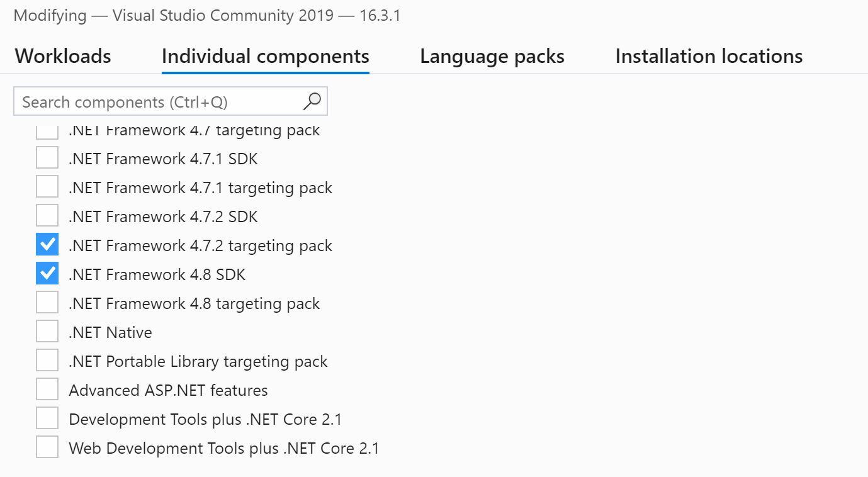Click the Search components field
868x477 pixels.
pos(157,101)
